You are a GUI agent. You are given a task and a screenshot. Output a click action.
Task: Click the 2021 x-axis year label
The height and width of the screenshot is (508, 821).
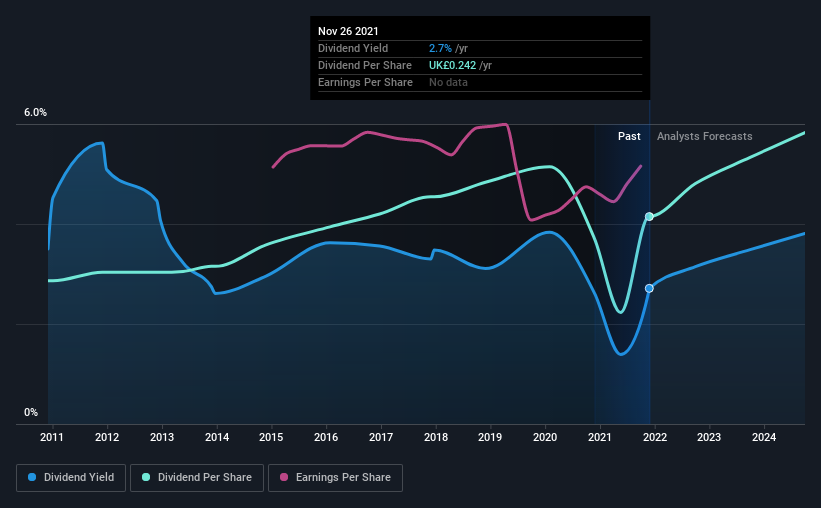coord(600,437)
